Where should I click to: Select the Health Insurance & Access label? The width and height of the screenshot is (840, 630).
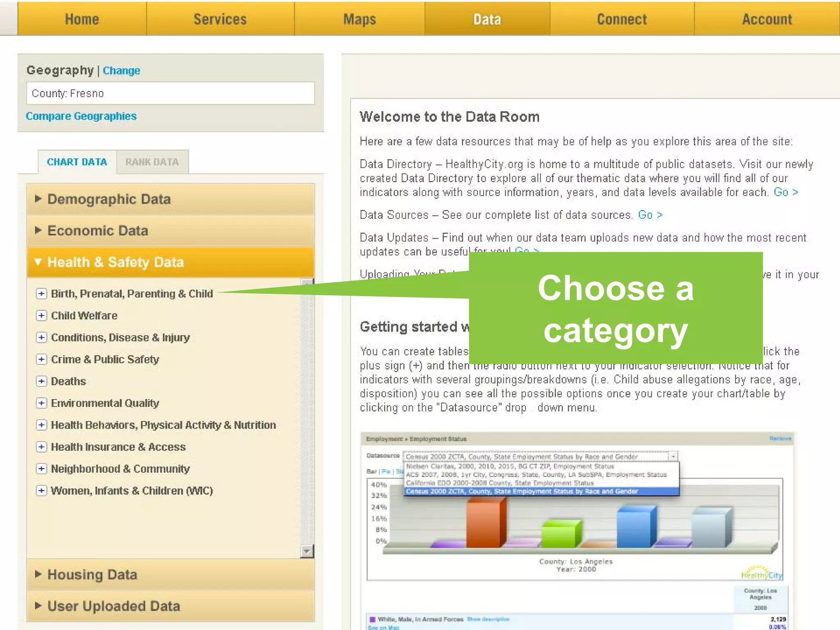click(x=118, y=447)
